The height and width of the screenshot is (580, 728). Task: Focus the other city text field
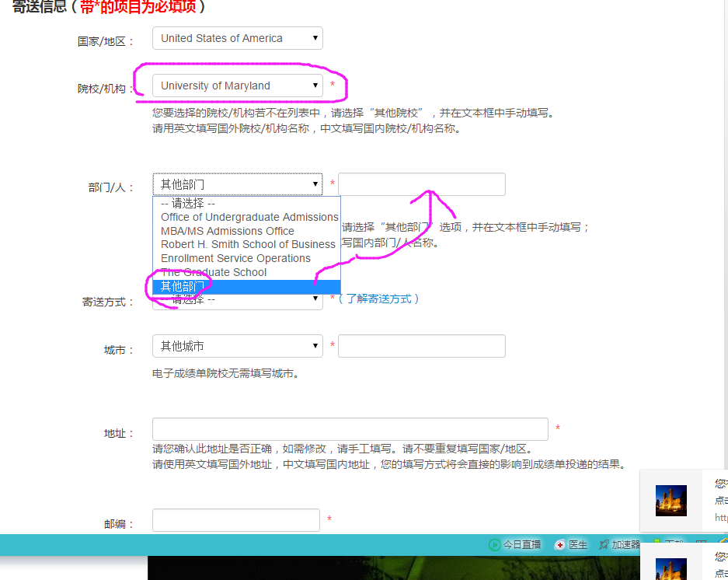pyautogui.click(x=422, y=346)
